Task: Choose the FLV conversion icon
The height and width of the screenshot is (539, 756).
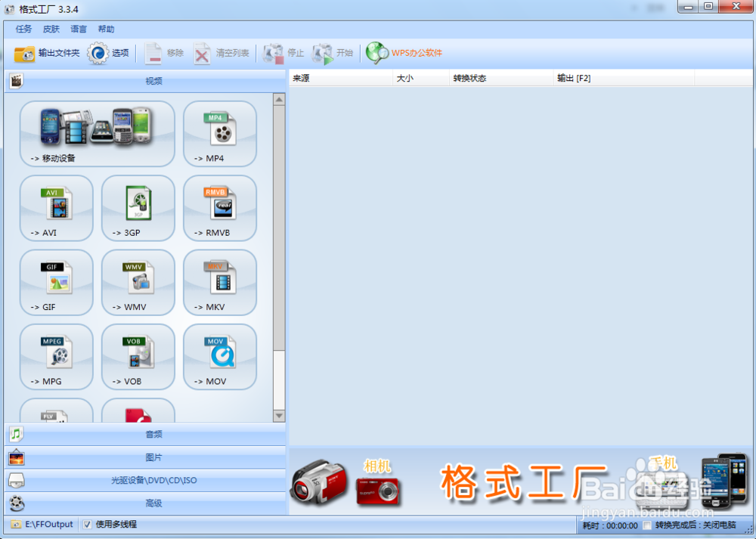Action: point(57,410)
